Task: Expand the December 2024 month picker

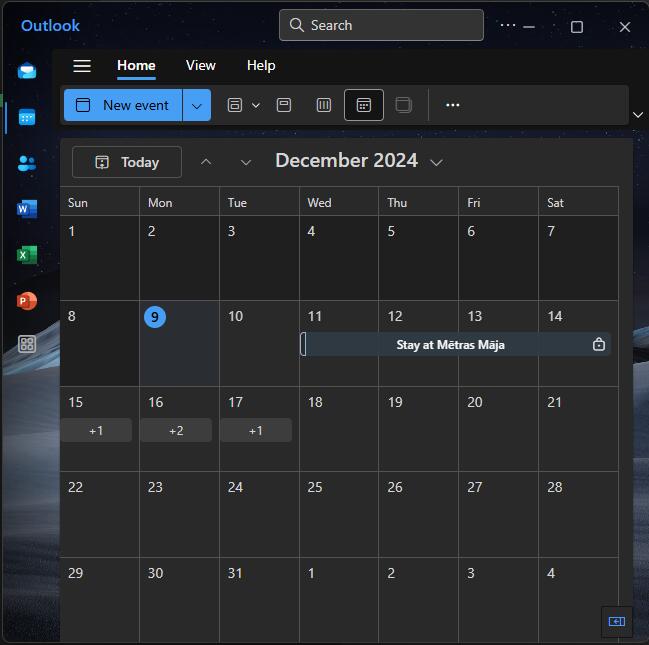Action: coord(436,162)
